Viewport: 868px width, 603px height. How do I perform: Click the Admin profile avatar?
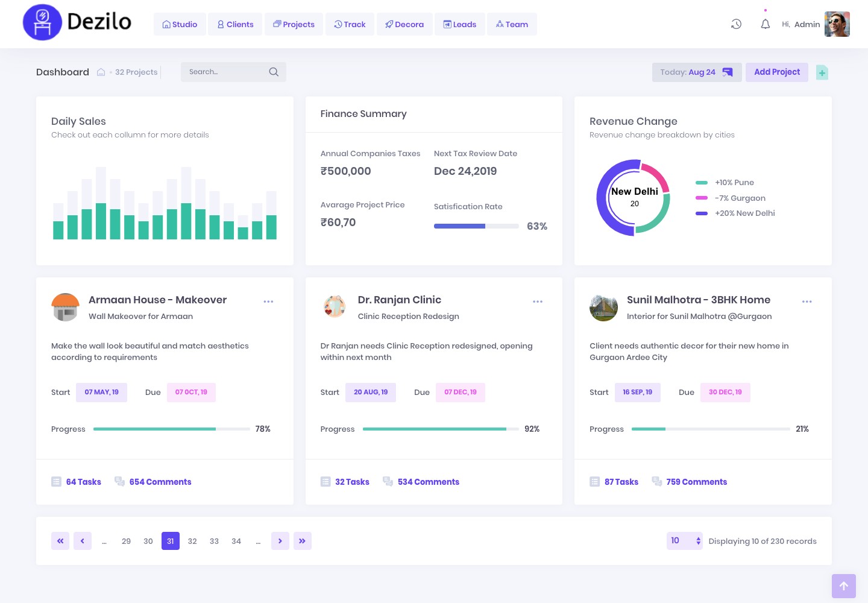tap(837, 24)
